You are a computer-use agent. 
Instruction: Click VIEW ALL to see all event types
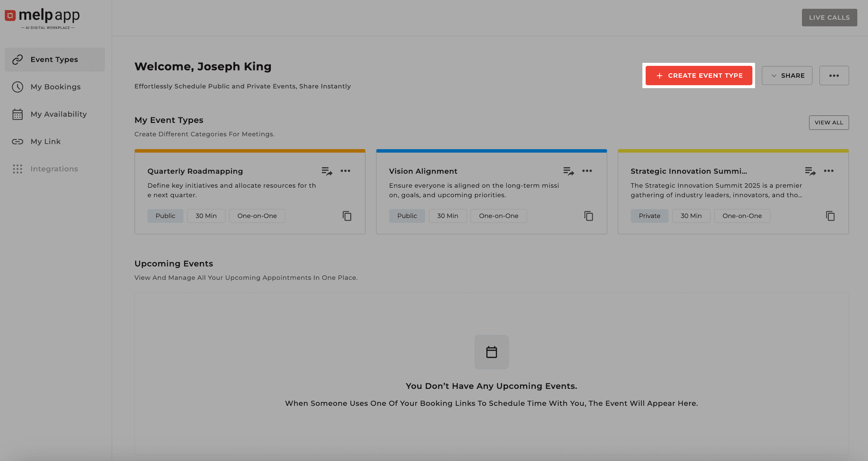click(829, 122)
